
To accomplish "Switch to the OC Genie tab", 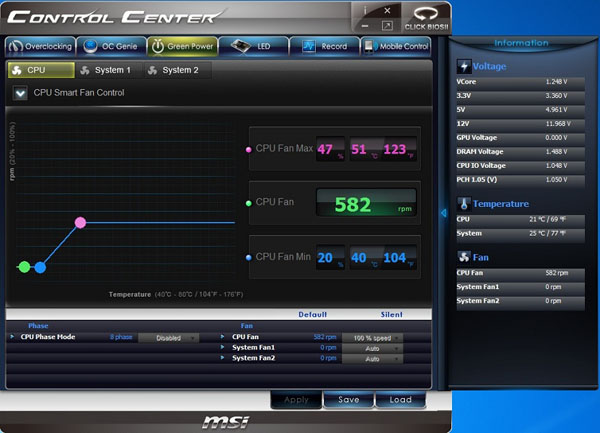I will tap(111, 46).
